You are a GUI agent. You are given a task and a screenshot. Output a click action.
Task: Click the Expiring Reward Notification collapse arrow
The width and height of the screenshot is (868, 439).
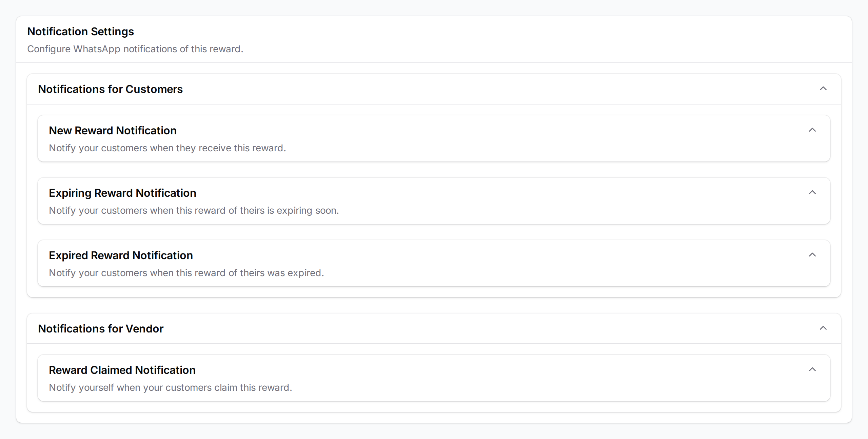click(813, 192)
